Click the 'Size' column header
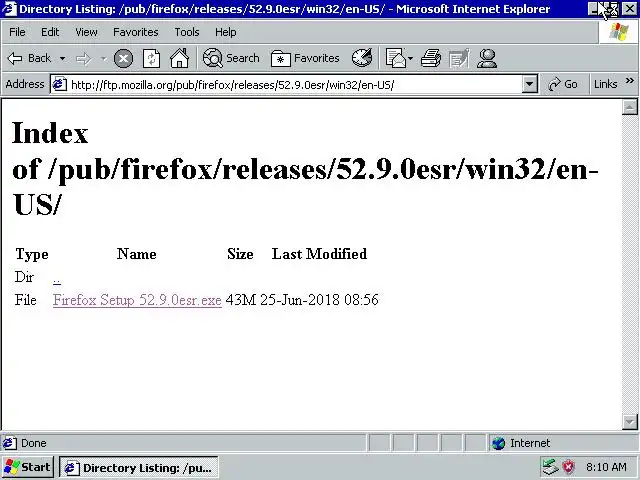Screen dimensions: 640x480 (240, 254)
